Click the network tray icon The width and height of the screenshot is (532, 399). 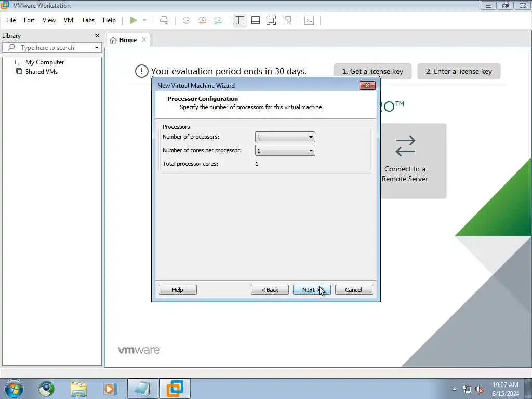[467, 389]
